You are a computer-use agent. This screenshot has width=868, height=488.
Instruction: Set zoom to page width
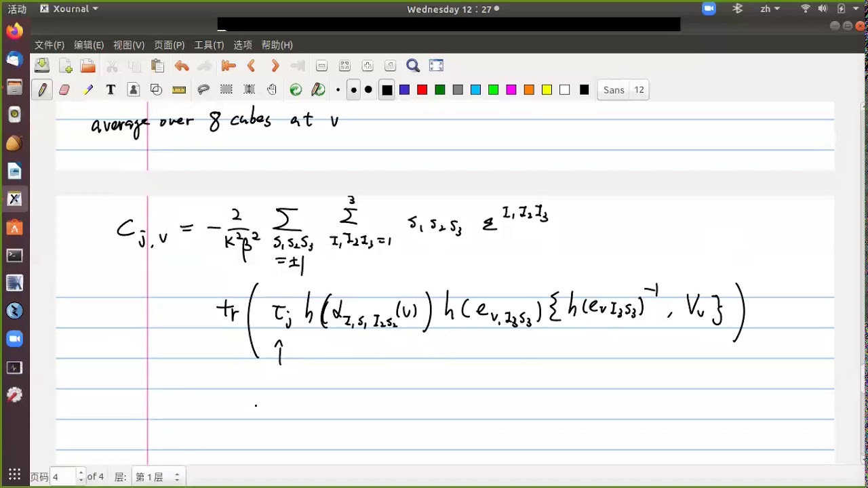click(x=344, y=66)
